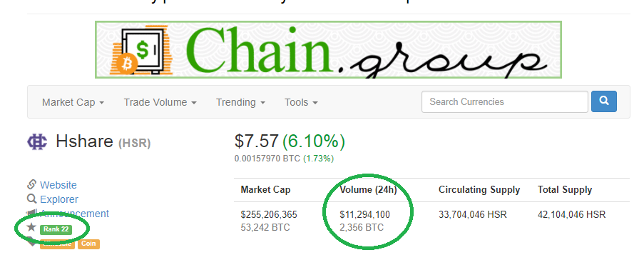The width and height of the screenshot is (644, 270).
Task: Focus the Search Currencies input field
Action: pyautogui.click(x=505, y=101)
